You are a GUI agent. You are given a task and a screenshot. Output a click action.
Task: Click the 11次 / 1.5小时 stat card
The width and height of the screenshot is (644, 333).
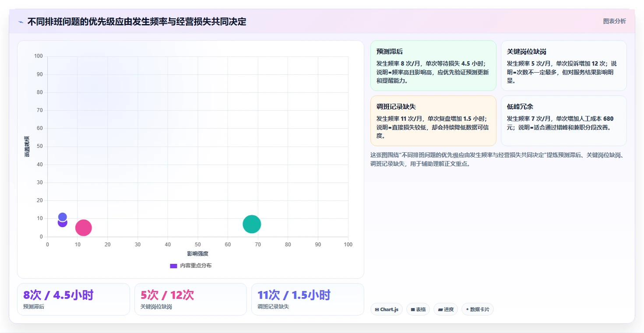coord(308,299)
